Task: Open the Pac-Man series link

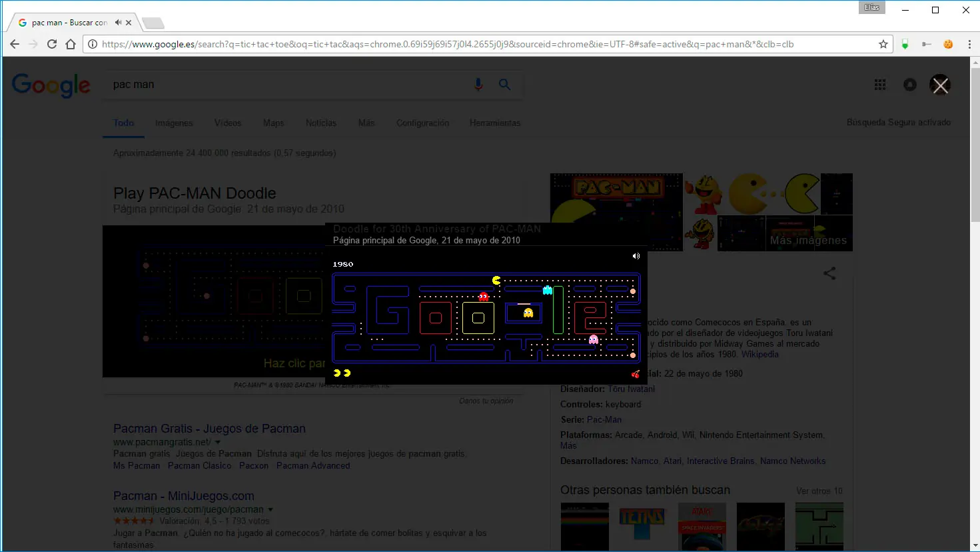Action: pos(604,419)
